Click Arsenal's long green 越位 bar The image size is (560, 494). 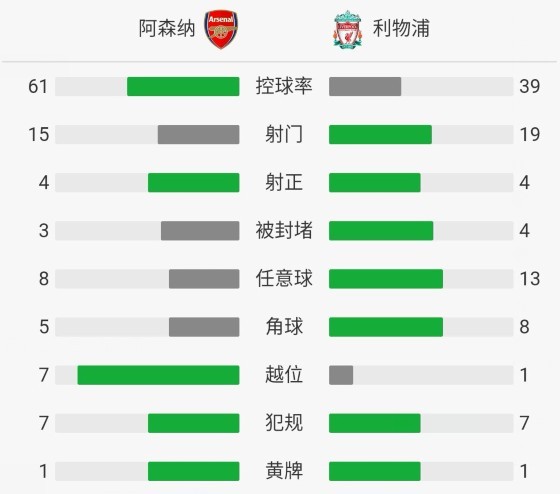coord(158,375)
